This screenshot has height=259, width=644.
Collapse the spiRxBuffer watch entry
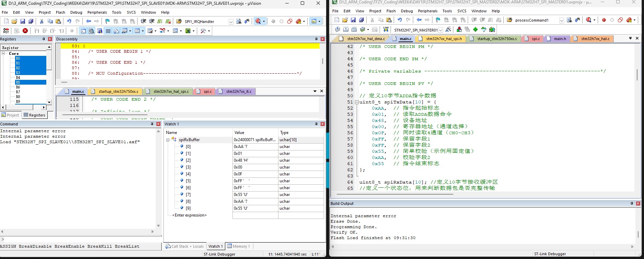coord(168,140)
